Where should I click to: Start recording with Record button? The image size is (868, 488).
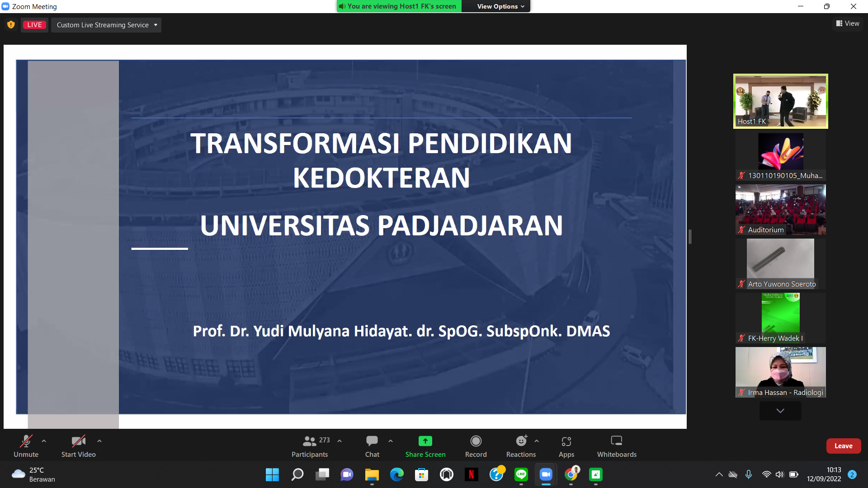click(476, 446)
